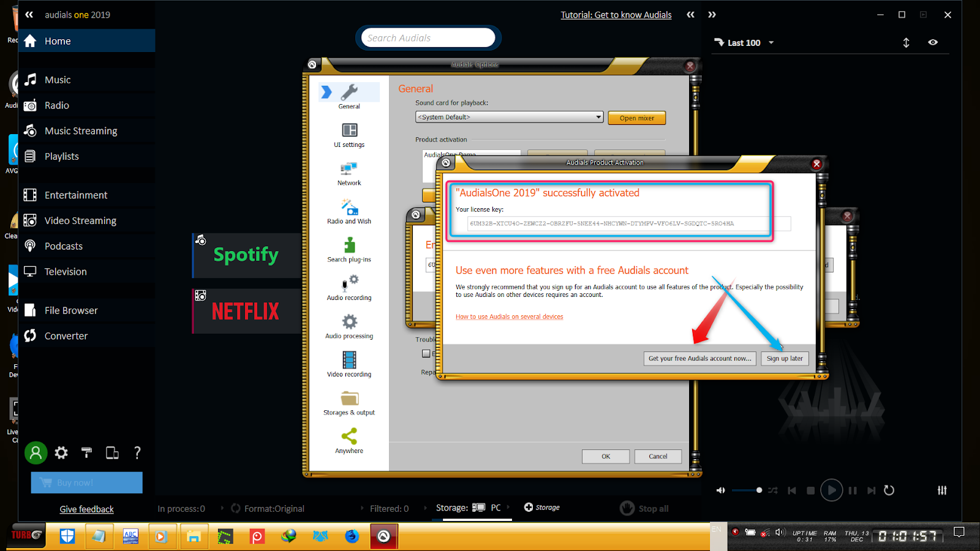Click the Stop all button

[x=644, y=508]
